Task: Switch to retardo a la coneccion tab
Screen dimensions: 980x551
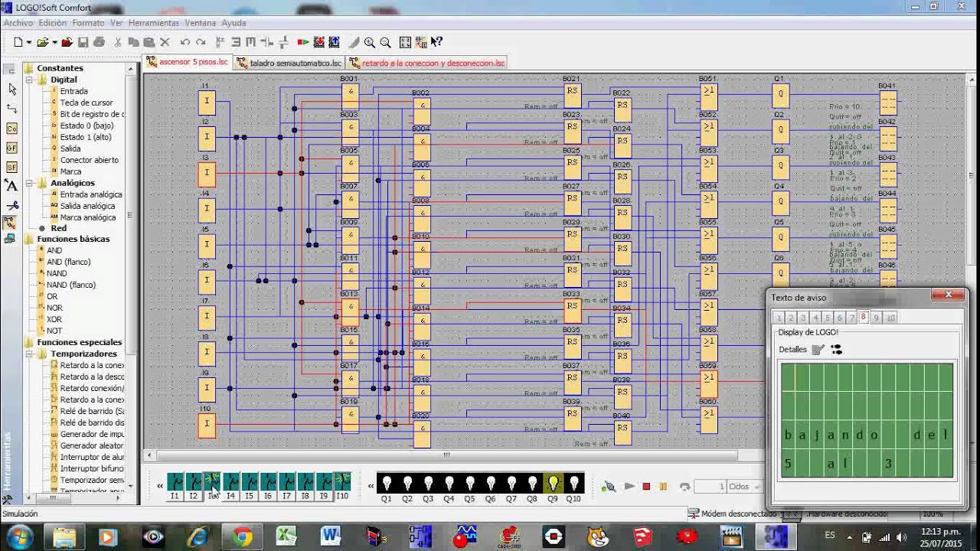Action: tap(426, 63)
